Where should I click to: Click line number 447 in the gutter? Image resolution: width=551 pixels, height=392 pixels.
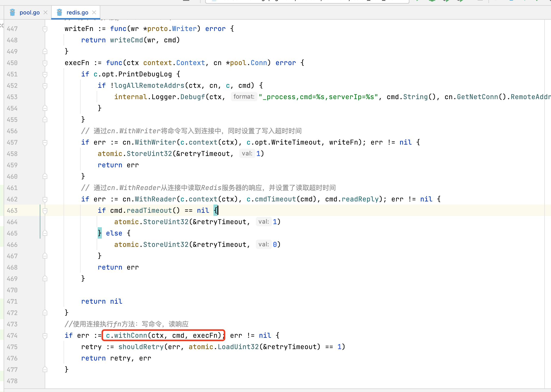12,29
